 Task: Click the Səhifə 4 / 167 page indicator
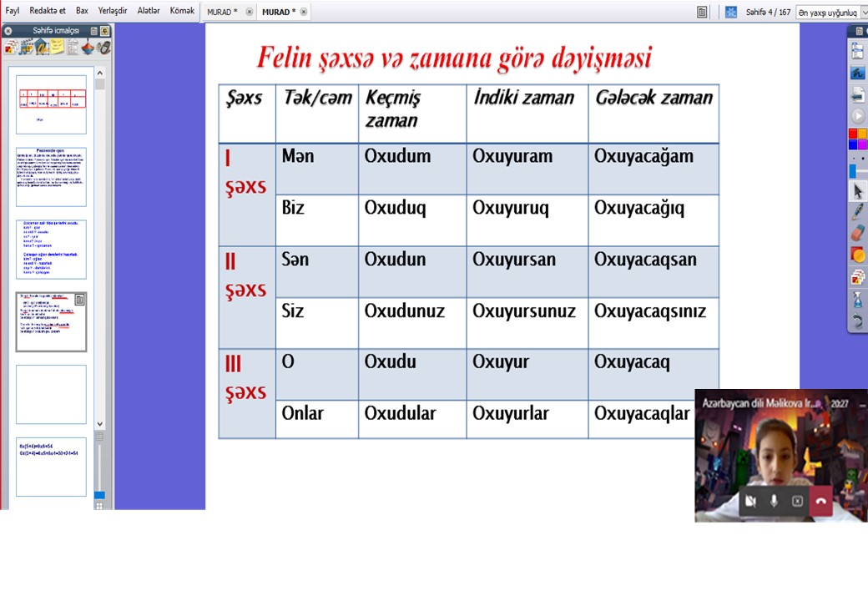pos(768,13)
